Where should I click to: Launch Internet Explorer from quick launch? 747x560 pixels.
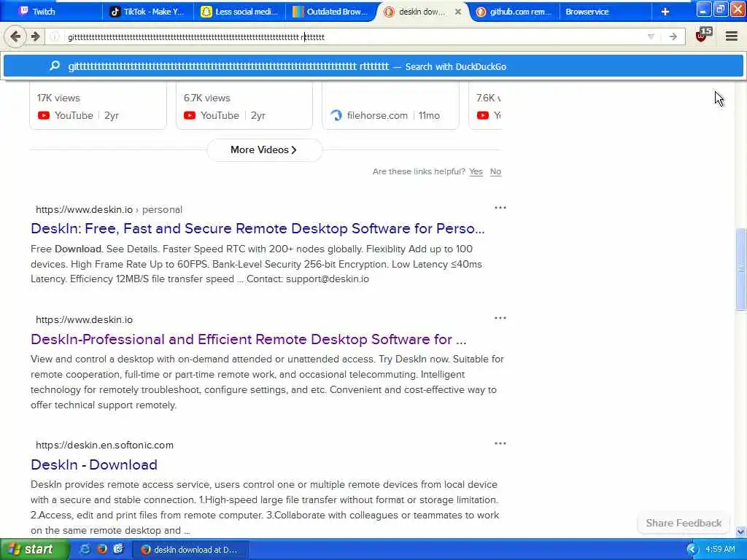pos(85,550)
